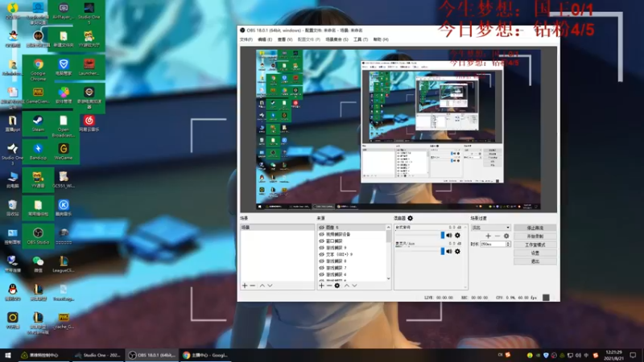Open desktop audio (台式音响) gear settings
The height and width of the screenshot is (362, 644).
click(457, 235)
